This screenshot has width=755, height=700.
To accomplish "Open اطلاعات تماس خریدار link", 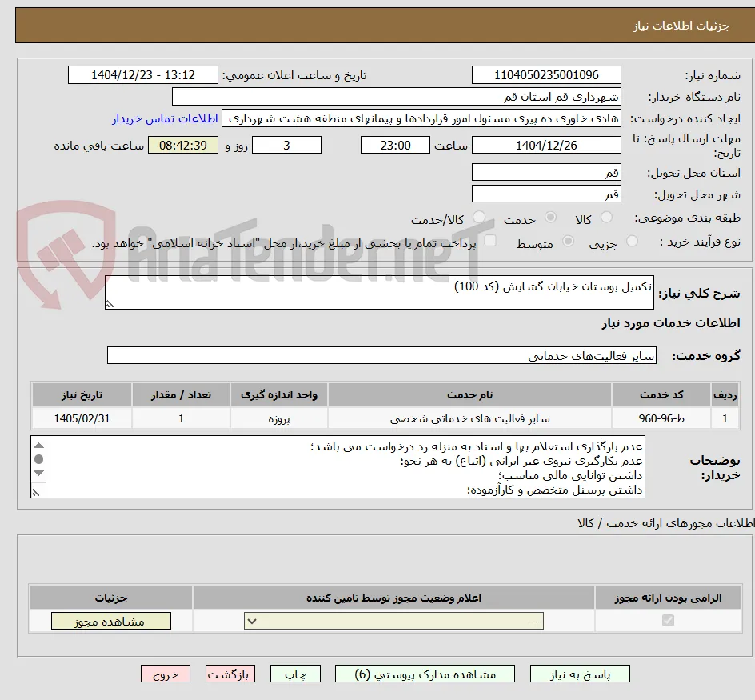I will click(165, 118).
